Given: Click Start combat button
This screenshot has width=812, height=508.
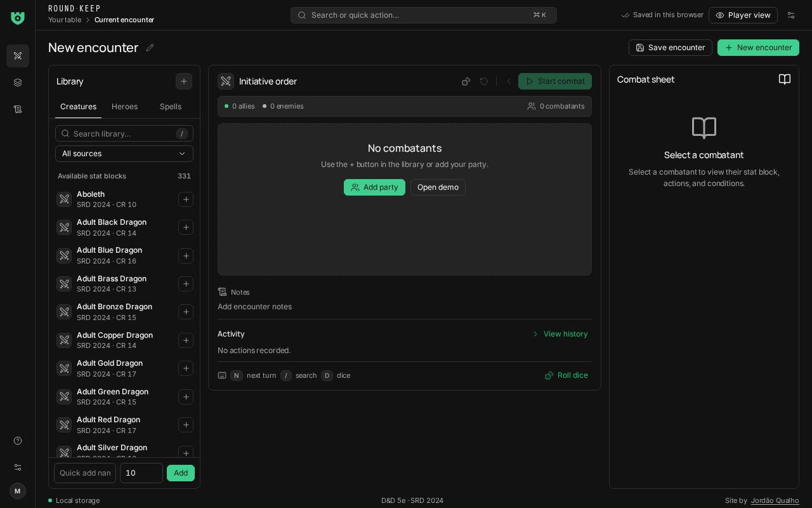Looking at the screenshot, I should pyautogui.click(x=555, y=81).
